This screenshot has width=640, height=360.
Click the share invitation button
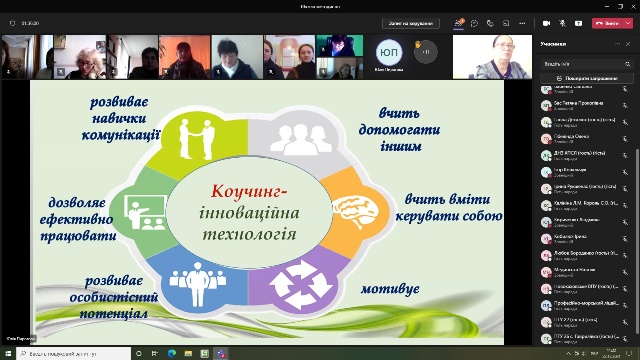[x=587, y=78]
